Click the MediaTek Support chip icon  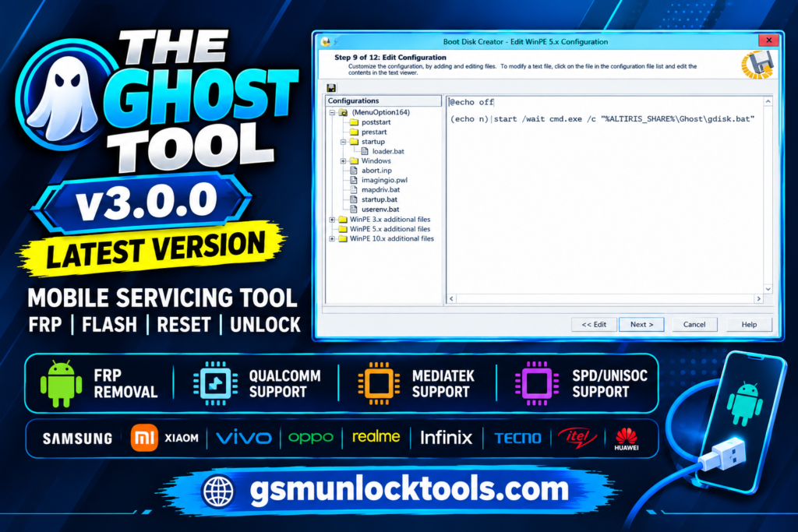378,383
